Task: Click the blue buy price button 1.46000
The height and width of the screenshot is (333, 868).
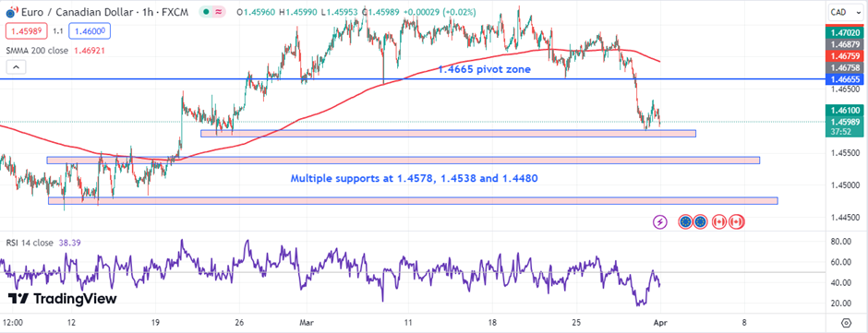Action: (90, 31)
